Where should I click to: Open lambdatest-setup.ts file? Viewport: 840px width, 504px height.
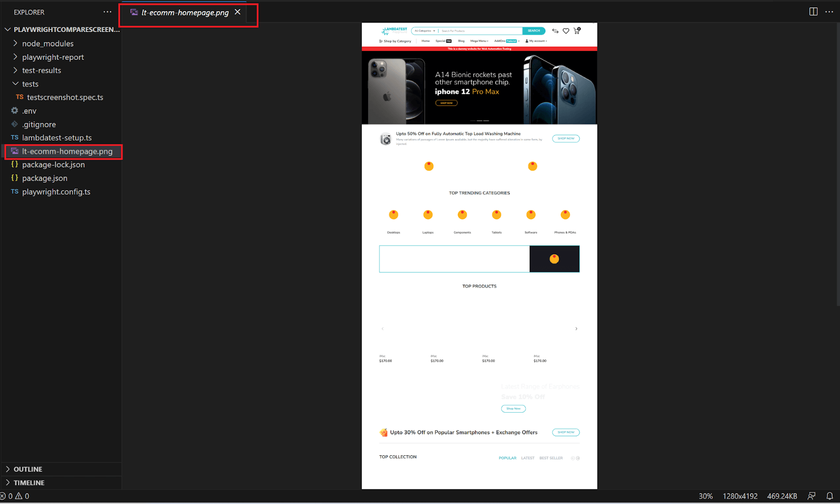coord(57,138)
